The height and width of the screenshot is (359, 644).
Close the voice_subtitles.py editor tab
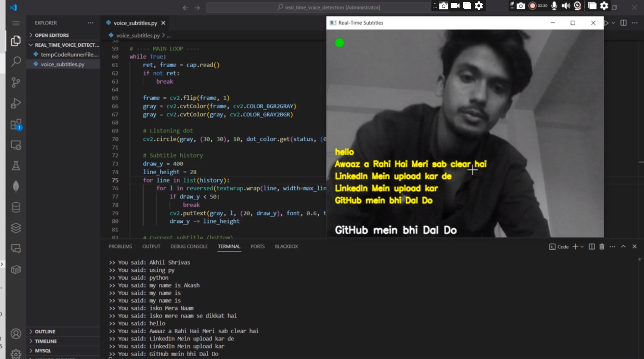(163, 23)
